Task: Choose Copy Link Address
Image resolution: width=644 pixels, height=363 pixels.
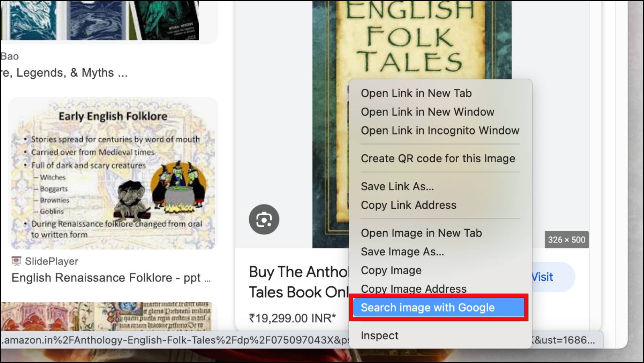Action: click(x=408, y=205)
